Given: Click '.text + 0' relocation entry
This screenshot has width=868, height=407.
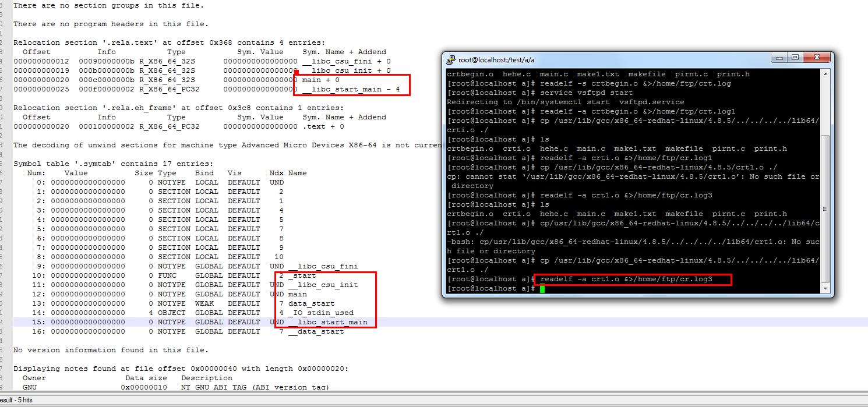Looking at the screenshot, I should click(323, 126).
